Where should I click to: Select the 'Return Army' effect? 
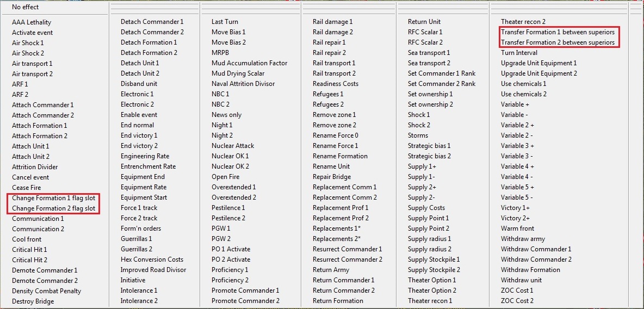pyautogui.click(x=331, y=269)
